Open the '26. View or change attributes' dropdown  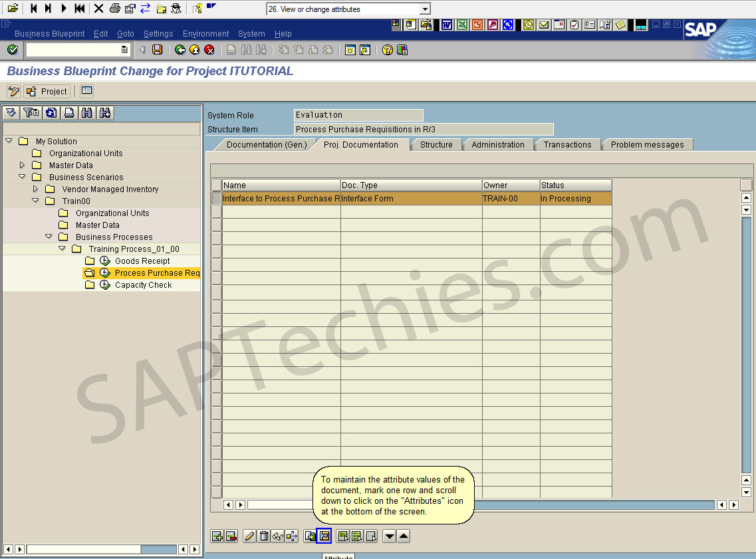(425, 9)
